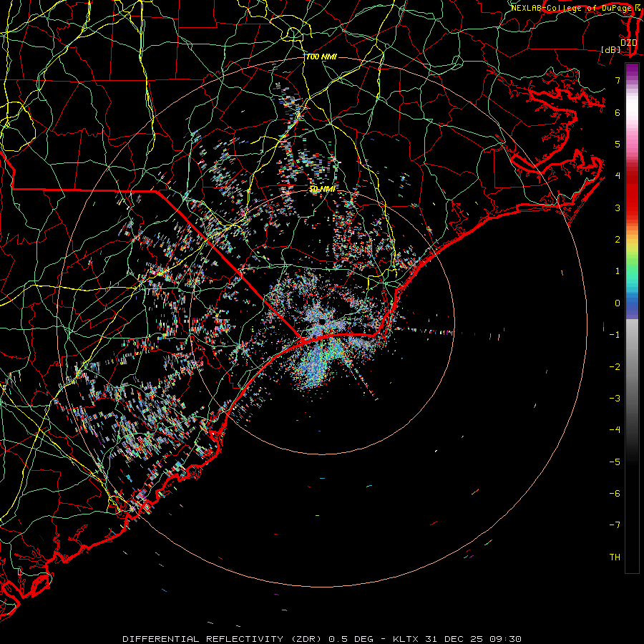This screenshot has height=644, width=644.
Task: Click the radar site center dot
Action: (x=322, y=321)
